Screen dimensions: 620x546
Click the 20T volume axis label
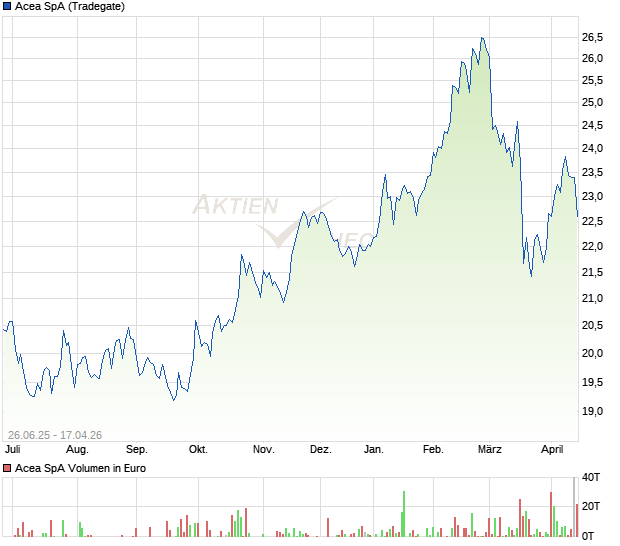pos(591,506)
